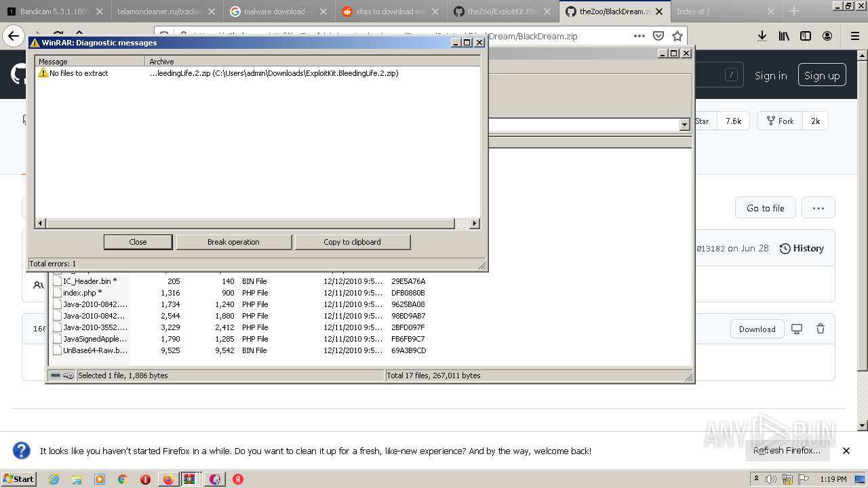Open file History link
Viewport: 868px width, 488px height.
[x=802, y=249]
